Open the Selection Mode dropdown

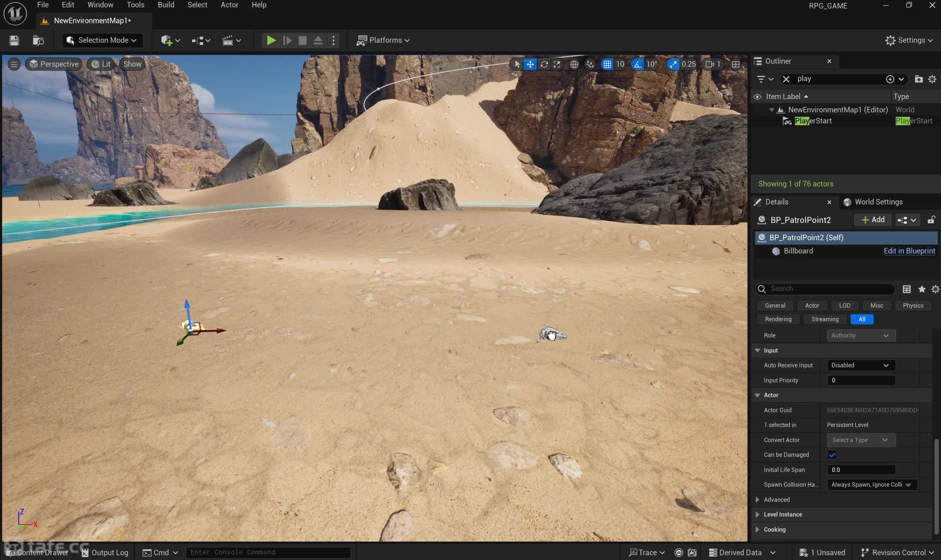(102, 40)
